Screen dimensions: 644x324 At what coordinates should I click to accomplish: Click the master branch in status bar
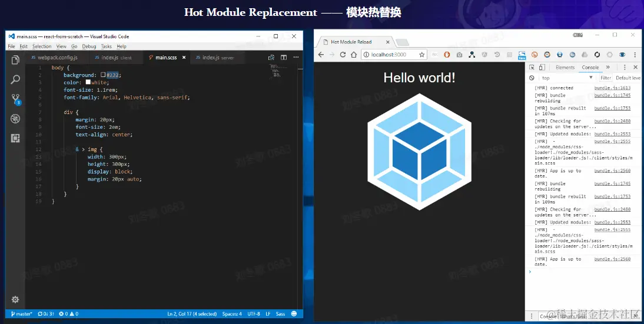pos(21,314)
